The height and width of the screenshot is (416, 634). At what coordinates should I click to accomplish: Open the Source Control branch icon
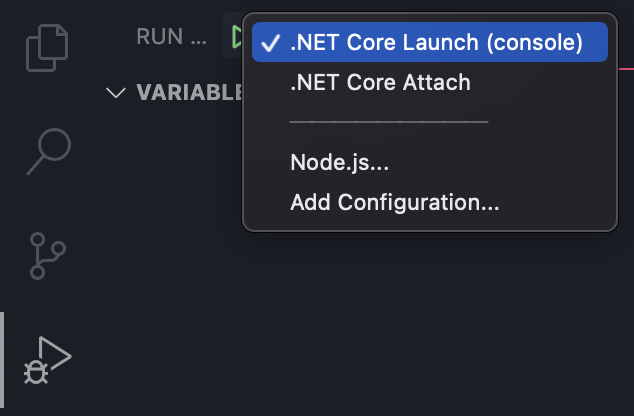pyautogui.click(x=47, y=256)
